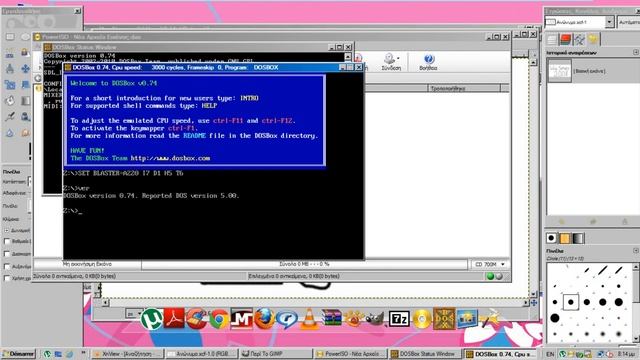Switch to the GIMP Channels tab
The image size is (640, 360).
click(565, 40)
